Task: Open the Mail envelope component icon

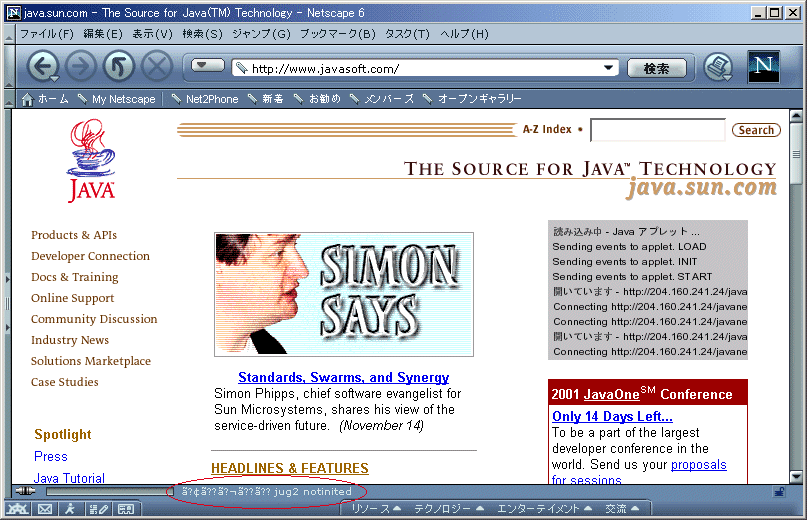Action: (45, 509)
